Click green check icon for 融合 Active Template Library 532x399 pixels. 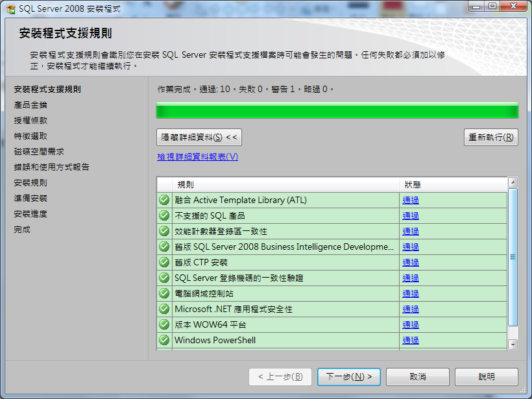tap(164, 200)
